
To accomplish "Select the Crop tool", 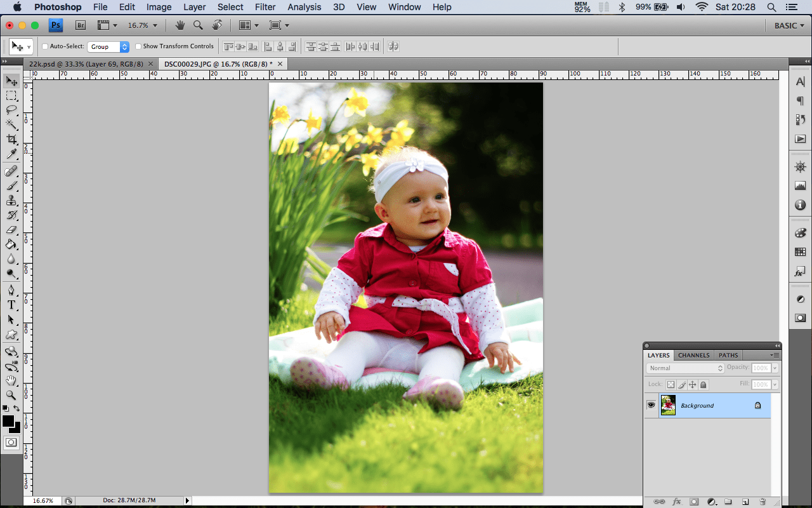I will [x=11, y=139].
